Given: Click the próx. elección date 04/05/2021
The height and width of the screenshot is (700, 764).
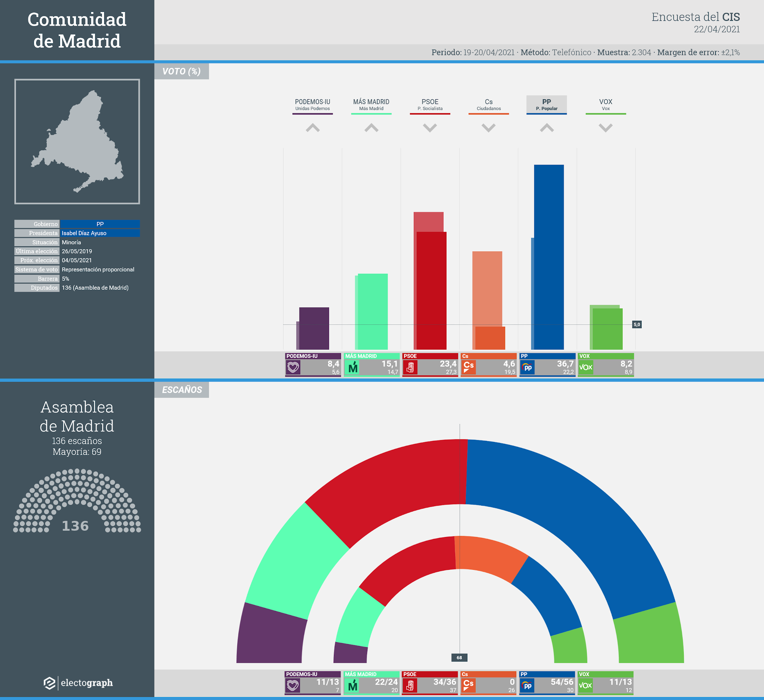Looking at the screenshot, I should click(x=77, y=260).
